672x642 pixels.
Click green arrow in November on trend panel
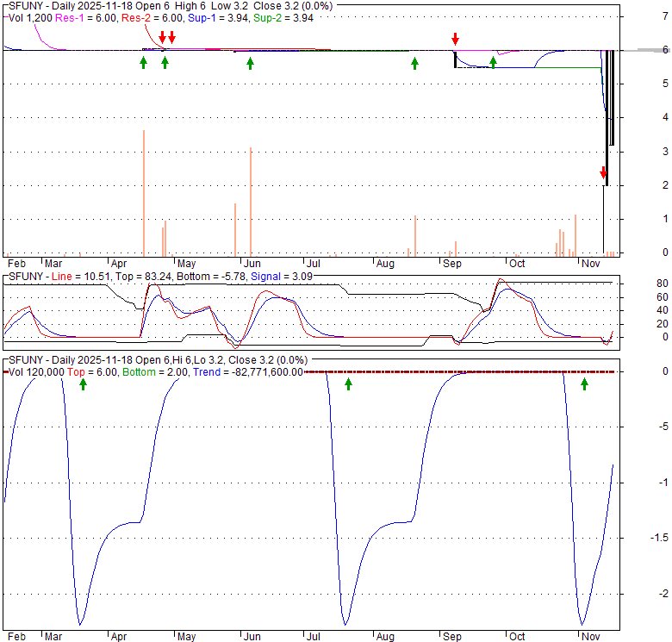tap(584, 383)
